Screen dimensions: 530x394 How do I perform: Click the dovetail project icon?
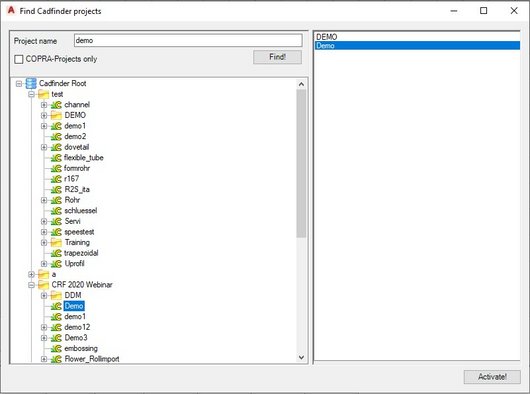[56, 147]
